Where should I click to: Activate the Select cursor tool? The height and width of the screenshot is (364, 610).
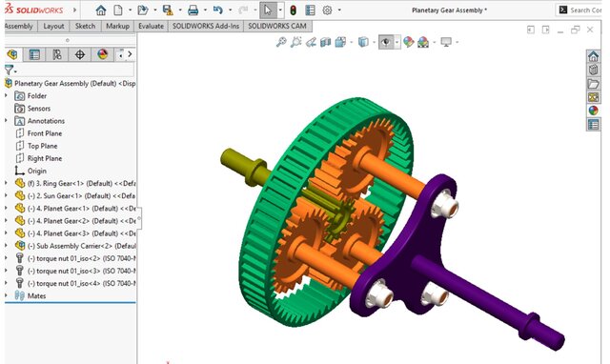[x=268, y=10]
